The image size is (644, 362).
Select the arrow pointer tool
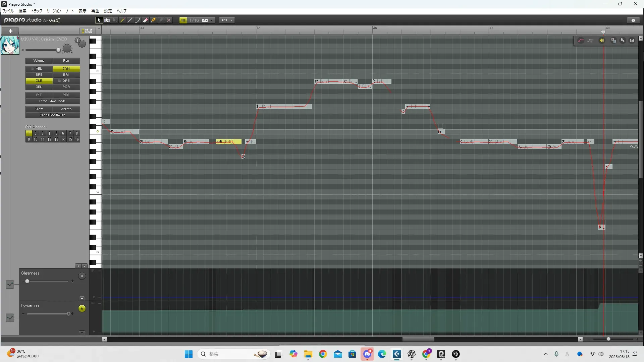[x=99, y=20]
